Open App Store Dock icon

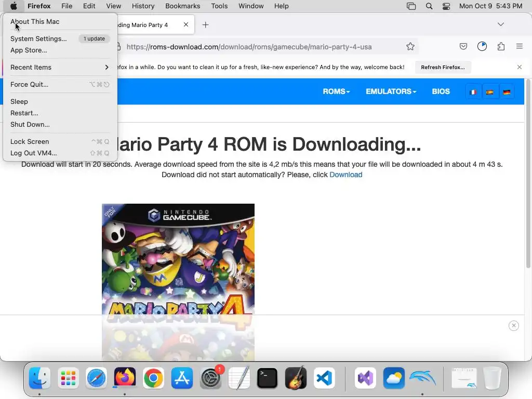(x=182, y=378)
